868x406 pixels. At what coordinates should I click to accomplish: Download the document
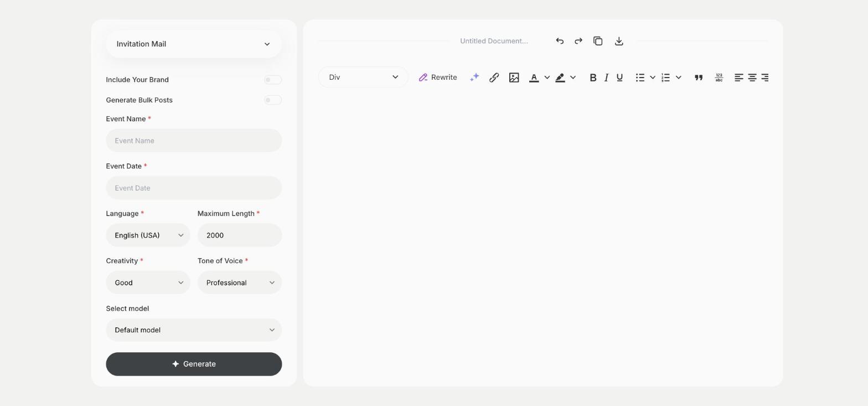(619, 41)
